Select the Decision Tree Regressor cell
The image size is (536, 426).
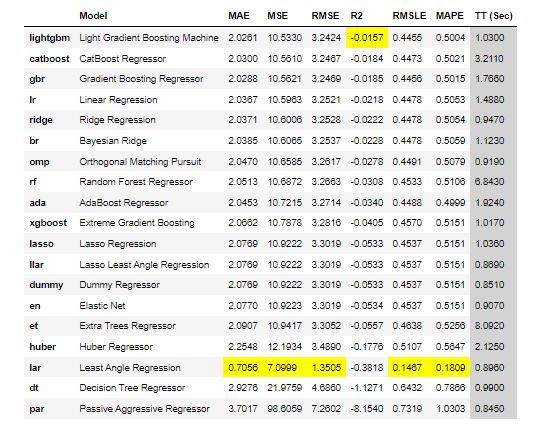tap(132, 388)
